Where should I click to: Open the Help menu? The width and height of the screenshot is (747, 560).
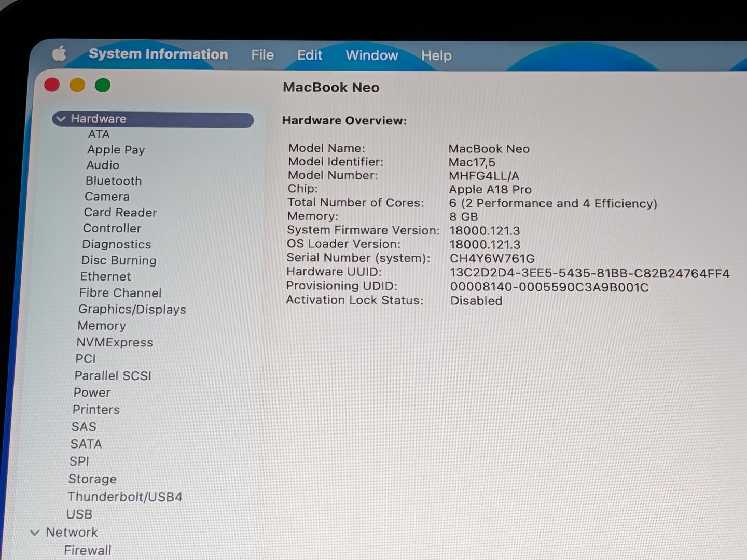(436, 55)
